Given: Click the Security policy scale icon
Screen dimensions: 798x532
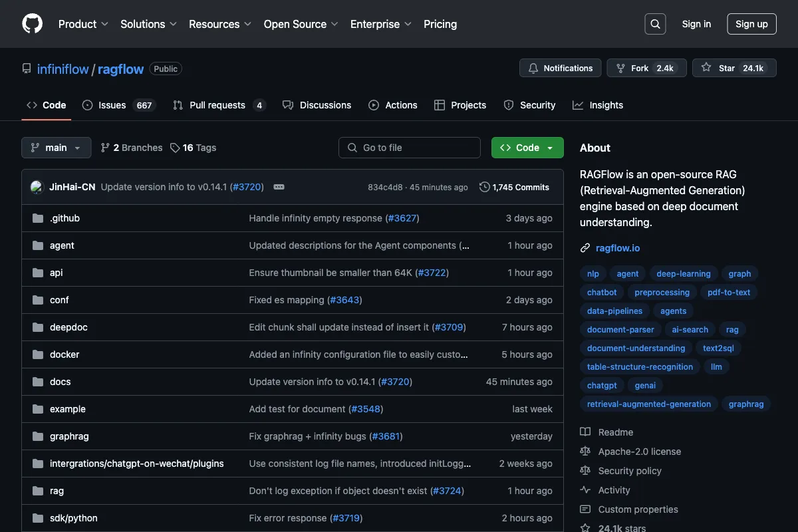Looking at the screenshot, I should (x=585, y=471).
